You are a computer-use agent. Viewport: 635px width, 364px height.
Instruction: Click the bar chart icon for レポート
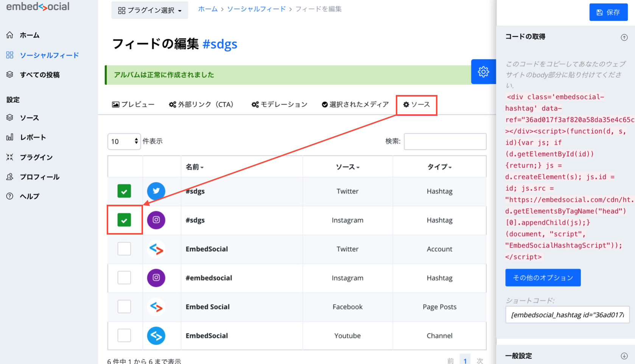point(10,137)
